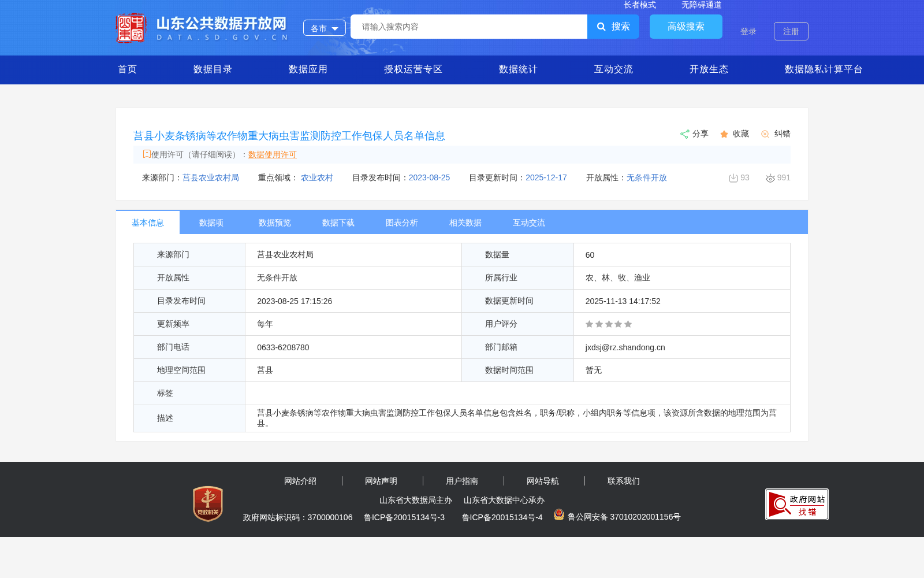Screen dimensions: 924x578
Task: Focus the search input field
Action: 469,27
